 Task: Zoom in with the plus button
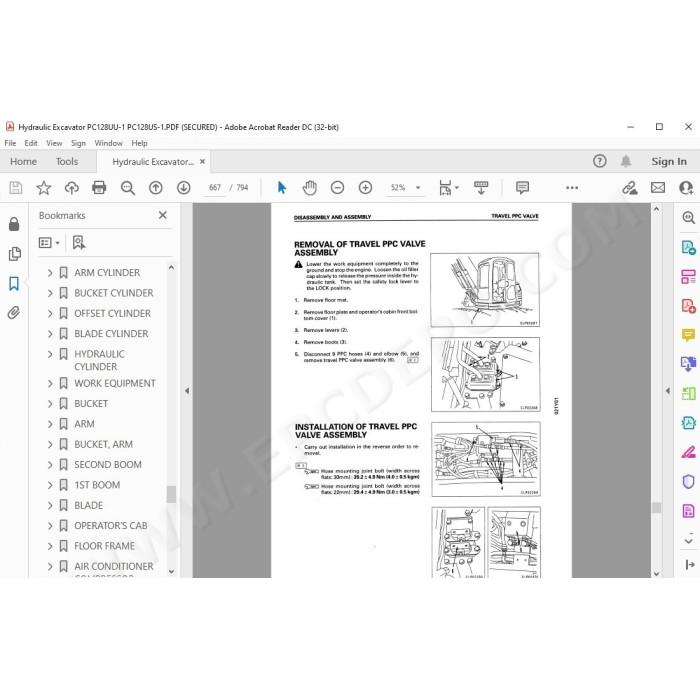(x=365, y=188)
